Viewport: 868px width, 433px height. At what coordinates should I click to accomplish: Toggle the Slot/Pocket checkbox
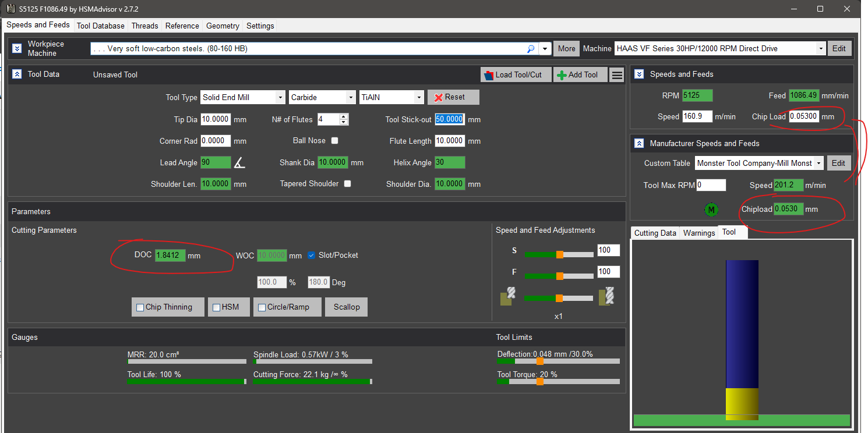pyautogui.click(x=311, y=255)
